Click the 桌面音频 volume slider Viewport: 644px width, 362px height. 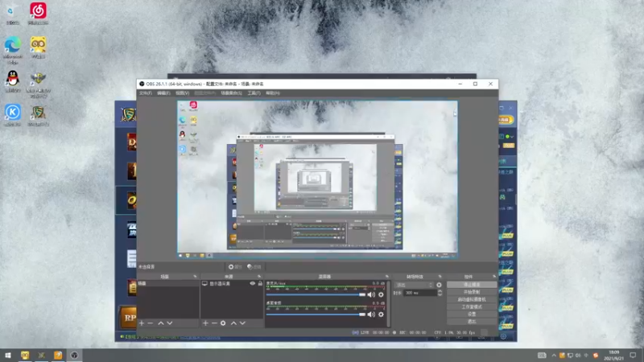[x=316, y=315]
